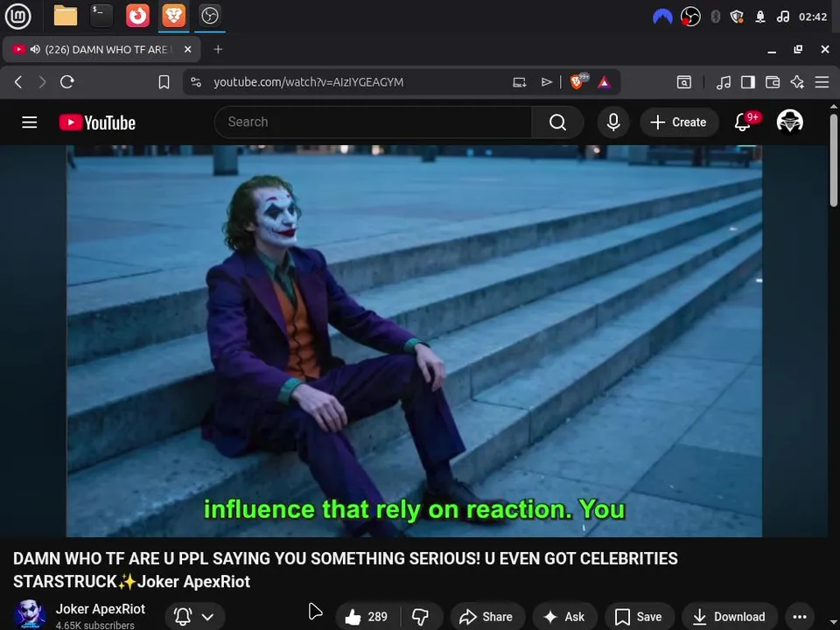Viewport: 840px width, 630px height.
Task: Click the YouTube Search input field
Action: [x=373, y=122]
